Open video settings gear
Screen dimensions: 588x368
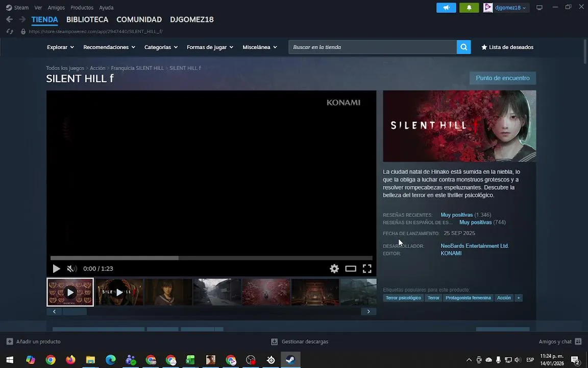click(334, 268)
